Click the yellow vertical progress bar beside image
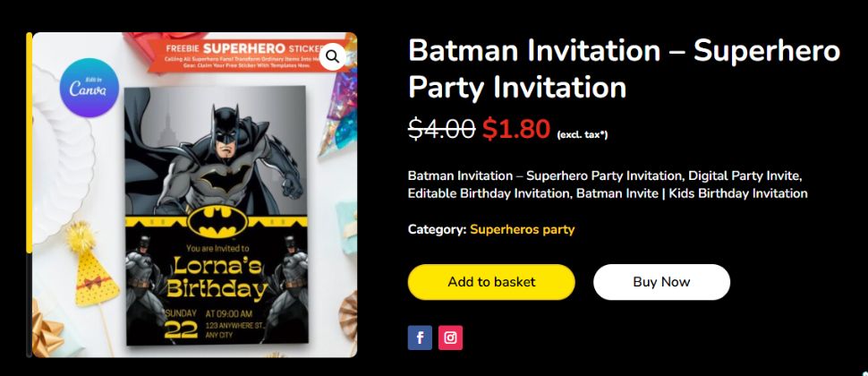Viewport: 868px width, 376px height. [x=30, y=143]
